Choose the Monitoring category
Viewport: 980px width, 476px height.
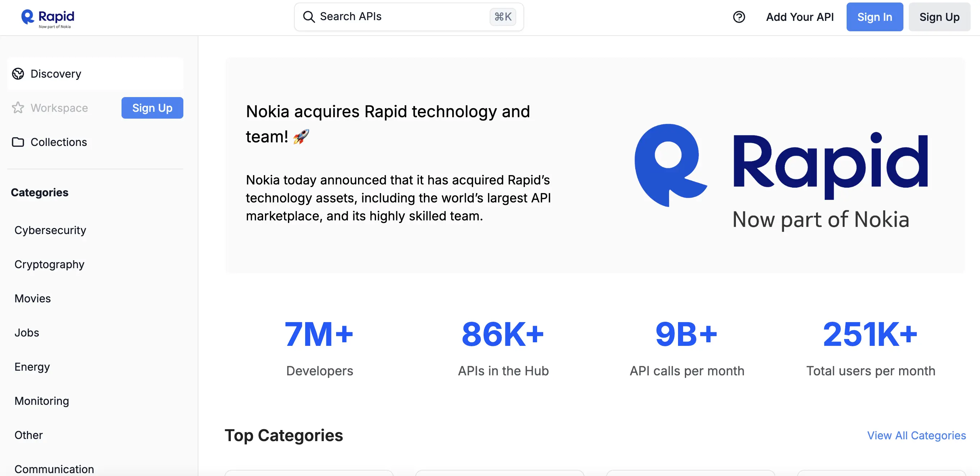(x=42, y=401)
